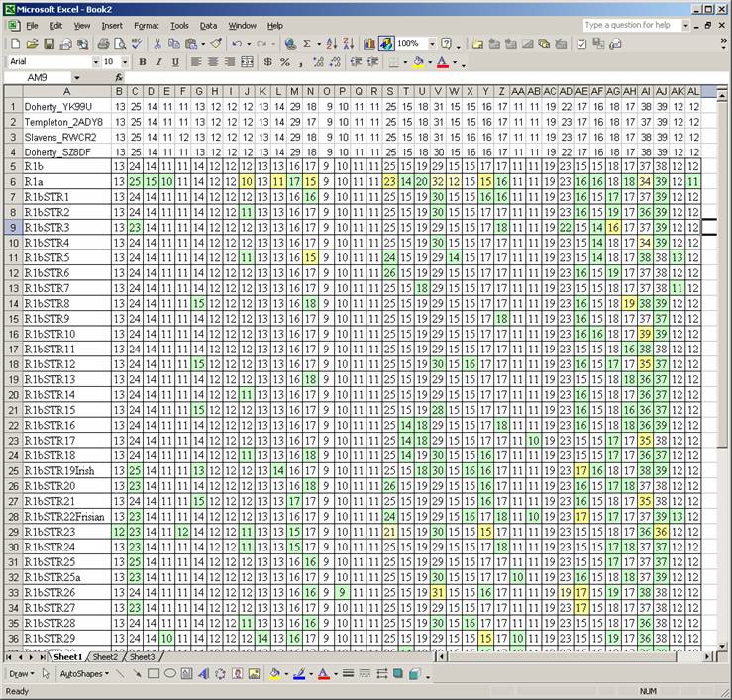Viewport: 732px width, 700px height.
Task: Insert WordArt from the Drawing toolbar
Action: tap(203, 674)
